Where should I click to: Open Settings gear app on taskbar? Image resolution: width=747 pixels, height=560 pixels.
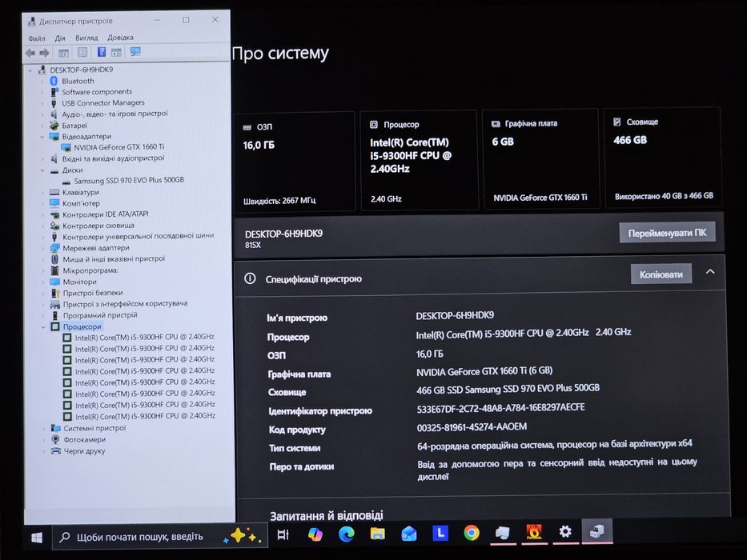tap(565, 532)
